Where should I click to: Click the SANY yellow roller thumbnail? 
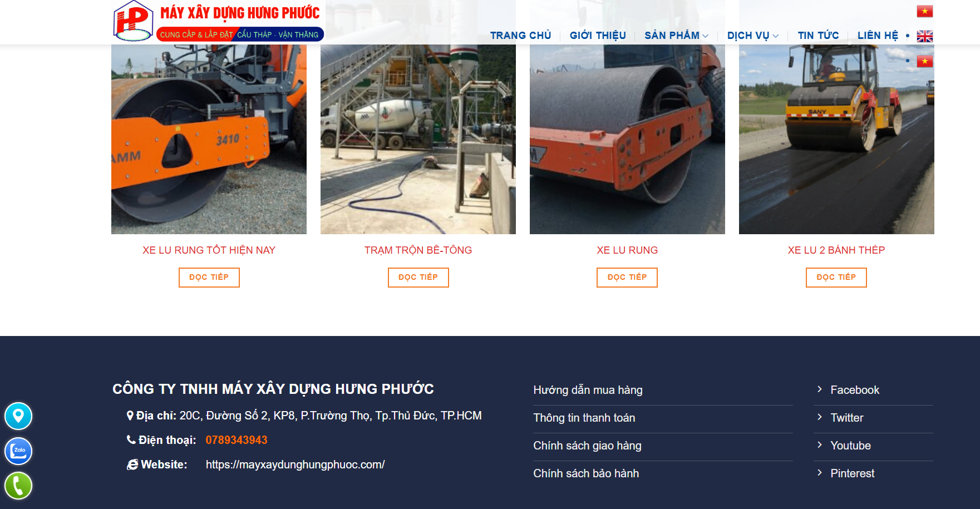pyautogui.click(x=836, y=139)
